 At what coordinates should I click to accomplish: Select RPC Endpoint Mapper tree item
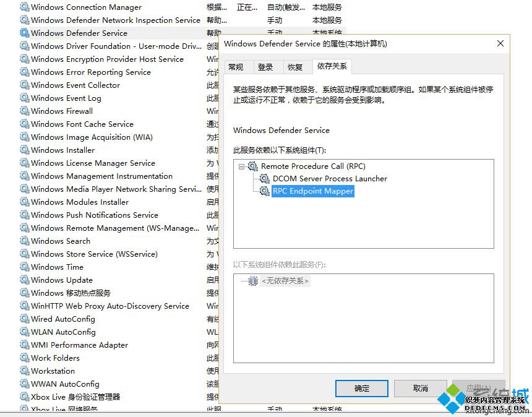tap(313, 191)
